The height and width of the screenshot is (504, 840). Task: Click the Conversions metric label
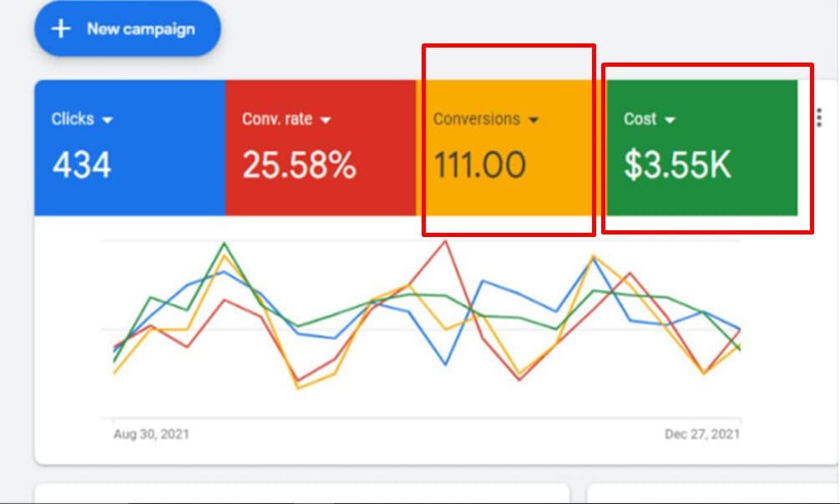(476, 118)
